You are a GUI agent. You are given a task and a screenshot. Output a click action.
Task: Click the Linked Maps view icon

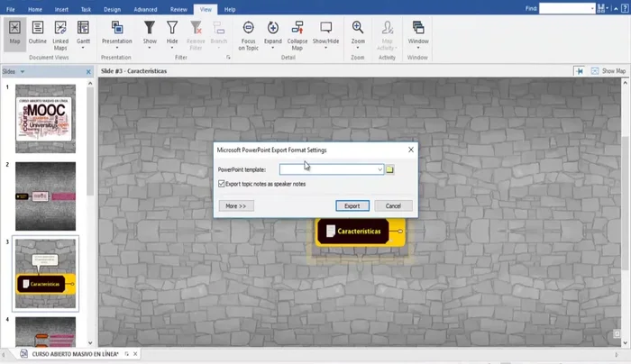(x=60, y=29)
